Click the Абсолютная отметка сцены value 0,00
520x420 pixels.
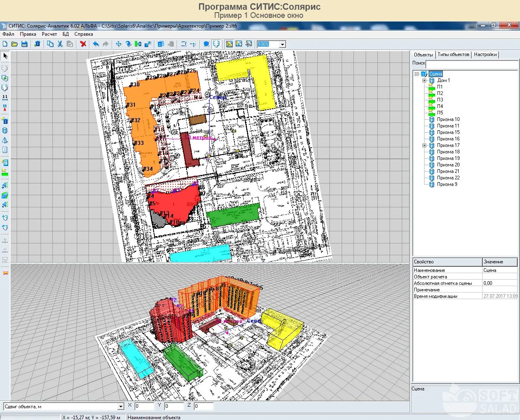(x=500, y=283)
